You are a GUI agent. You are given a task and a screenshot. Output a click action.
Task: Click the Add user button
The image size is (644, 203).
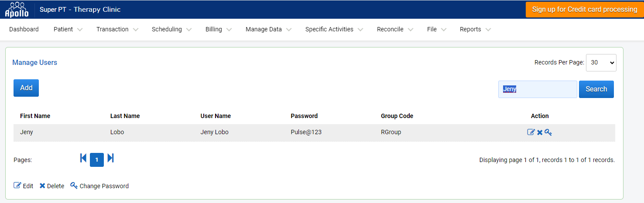click(26, 88)
